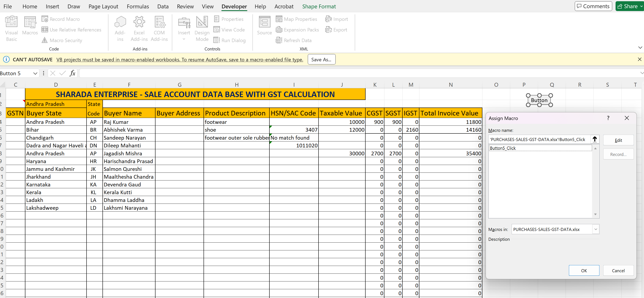Expand the Name Box dropdown

(35, 73)
